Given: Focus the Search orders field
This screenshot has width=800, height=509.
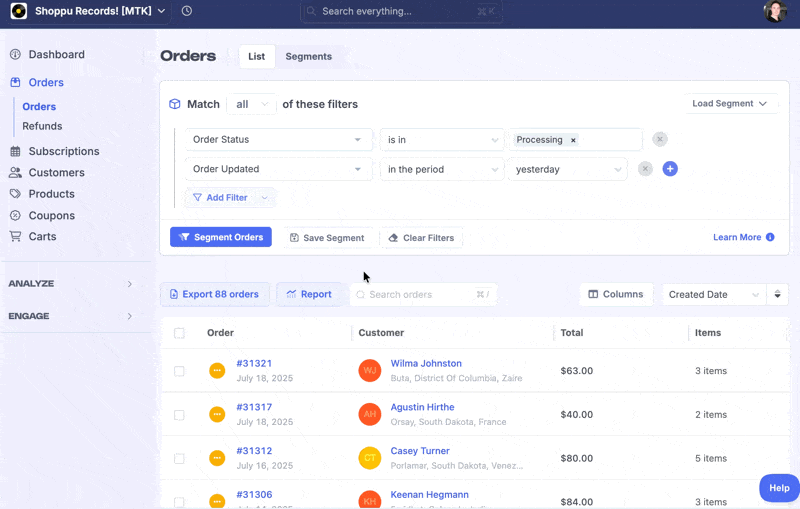Looking at the screenshot, I should point(423,294).
